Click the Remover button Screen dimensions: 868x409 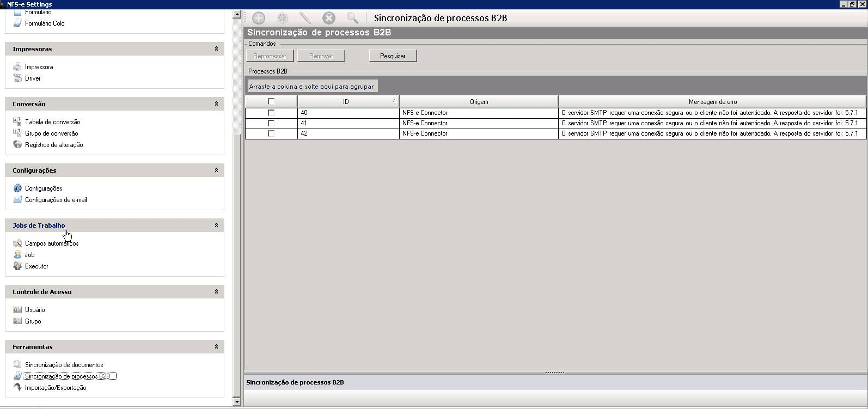321,56
